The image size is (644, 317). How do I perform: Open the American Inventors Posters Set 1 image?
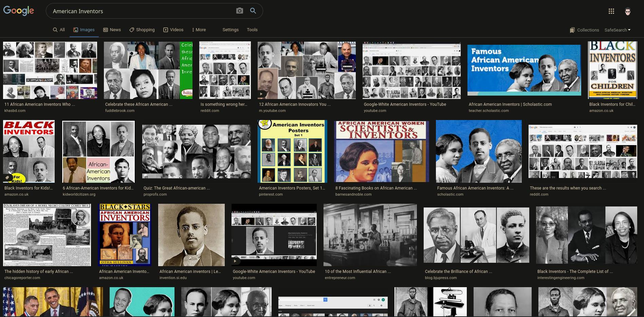pyautogui.click(x=292, y=152)
